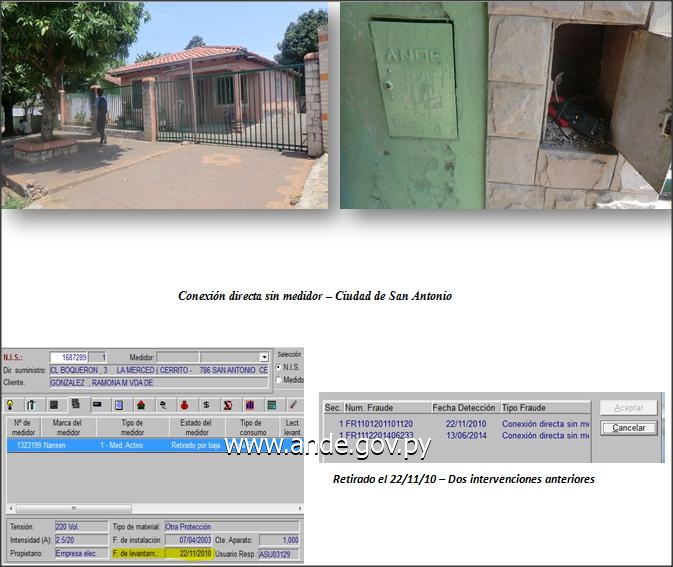Open the blue document toolbar icon

click(118, 405)
